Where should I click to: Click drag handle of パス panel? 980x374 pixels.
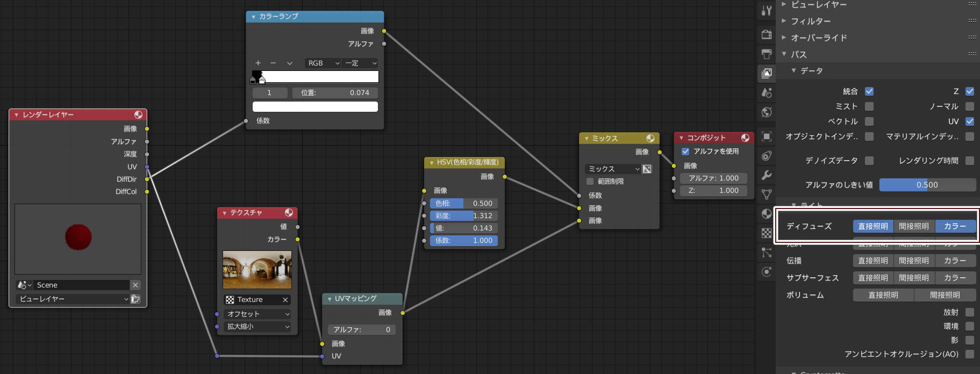coord(972,54)
